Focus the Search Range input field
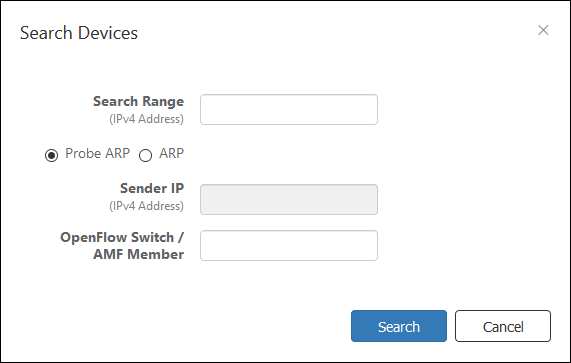The height and width of the screenshot is (363, 571). pos(289,110)
